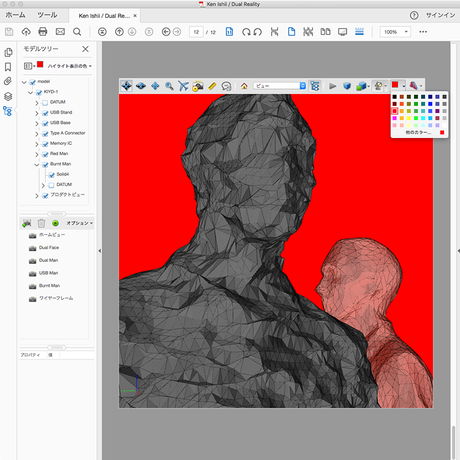The width and height of the screenshot is (460, 460).
Task: Select the 3D Rotate tool
Action: [126, 86]
